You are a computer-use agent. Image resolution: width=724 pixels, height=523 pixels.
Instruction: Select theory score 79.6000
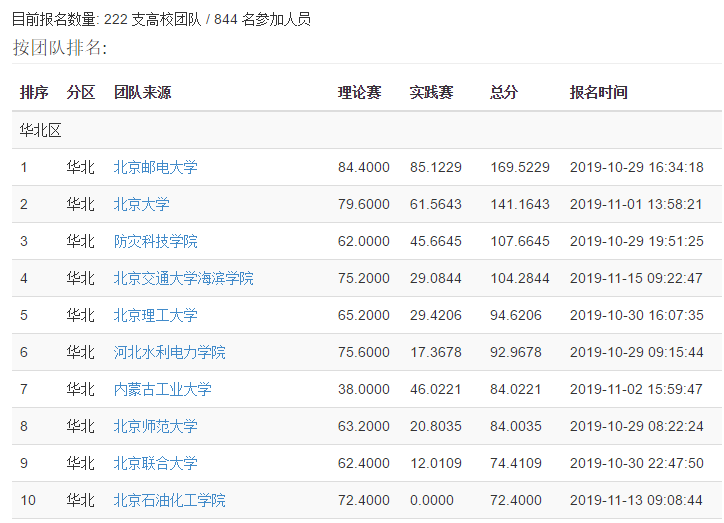point(364,204)
